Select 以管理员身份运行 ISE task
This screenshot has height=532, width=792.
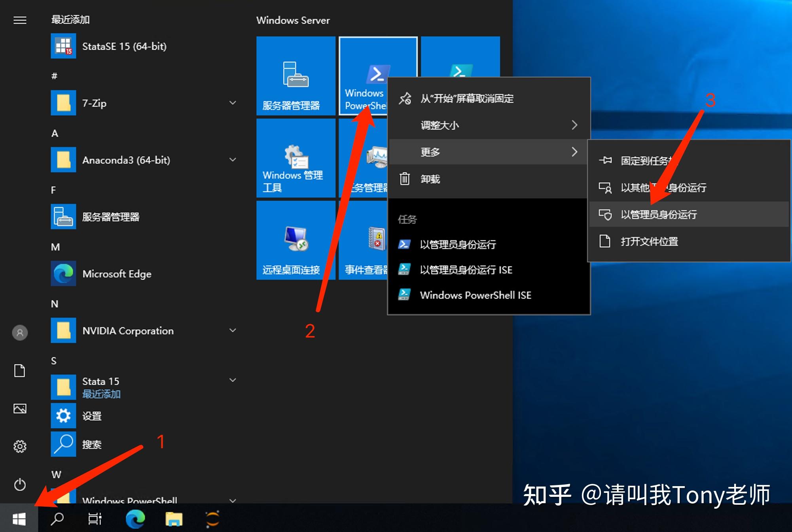(x=489, y=270)
